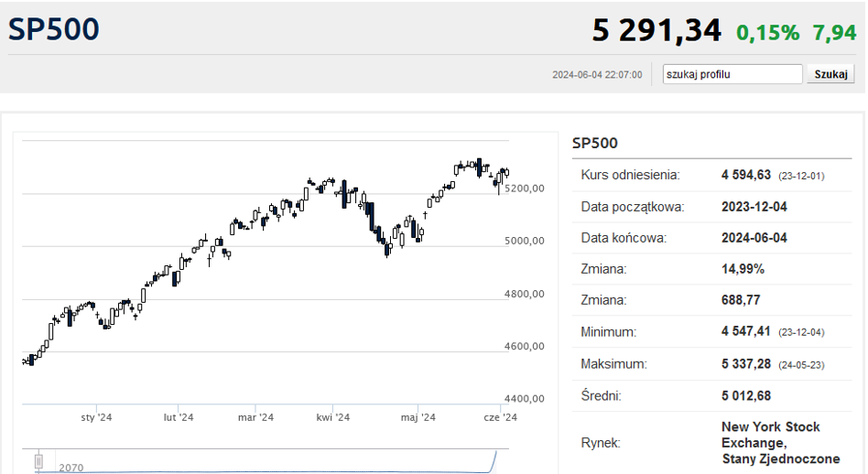The width and height of the screenshot is (868, 474).
Task: Click the SP500 page title
Action: [54, 29]
